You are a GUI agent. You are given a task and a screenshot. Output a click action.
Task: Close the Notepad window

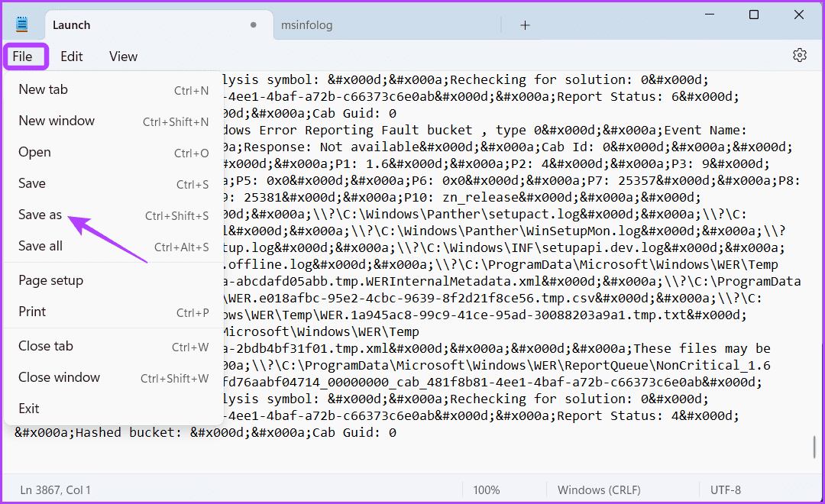(x=799, y=15)
